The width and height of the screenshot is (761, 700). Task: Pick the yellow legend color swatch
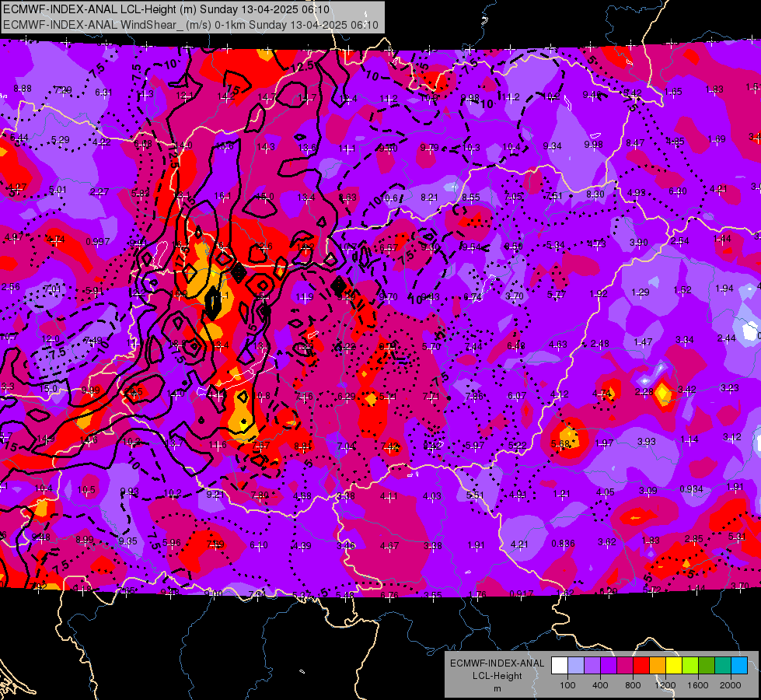[674, 665]
